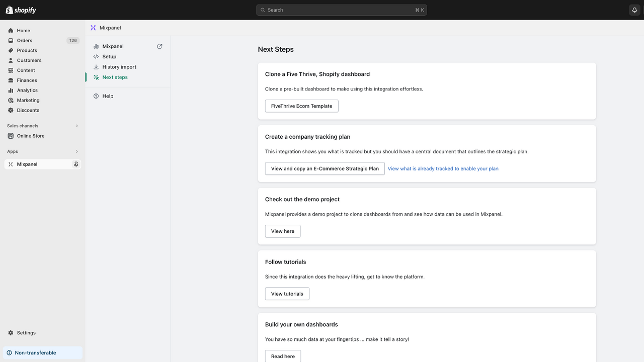Image resolution: width=644 pixels, height=362 pixels.
Task: Click the Marketing target icon
Action: (x=11, y=100)
